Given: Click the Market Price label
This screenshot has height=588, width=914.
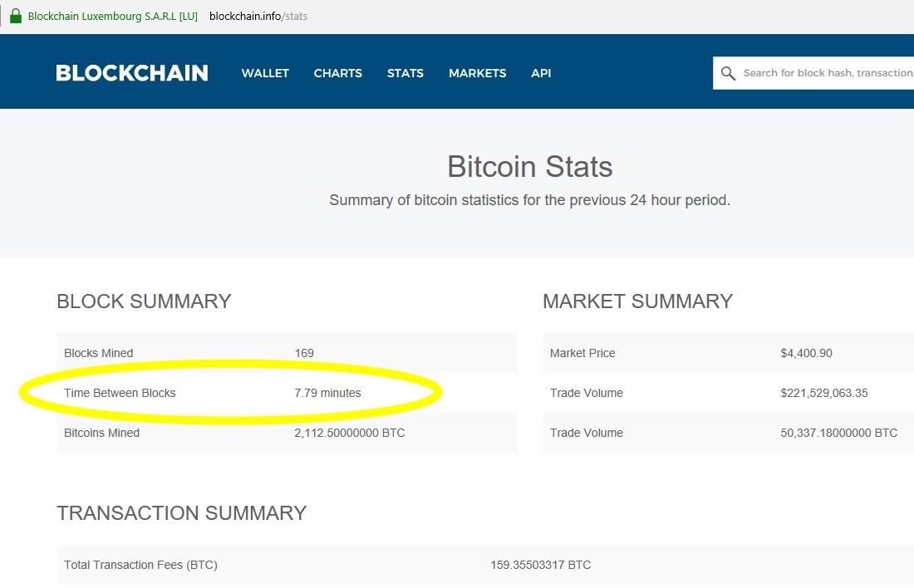Looking at the screenshot, I should pyautogui.click(x=582, y=353).
